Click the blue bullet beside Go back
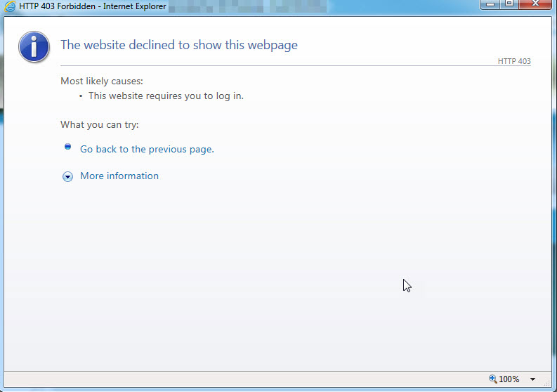 [x=67, y=146]
